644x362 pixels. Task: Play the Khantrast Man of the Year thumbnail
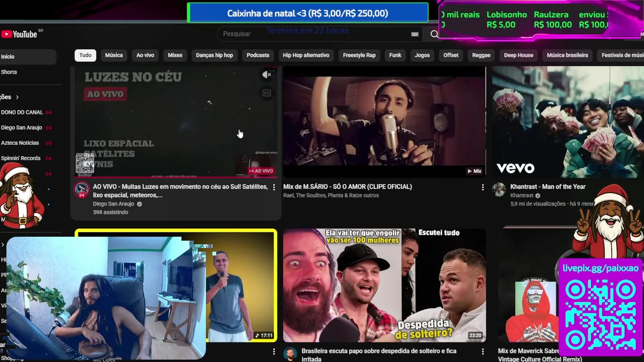(x=568, y=122)
